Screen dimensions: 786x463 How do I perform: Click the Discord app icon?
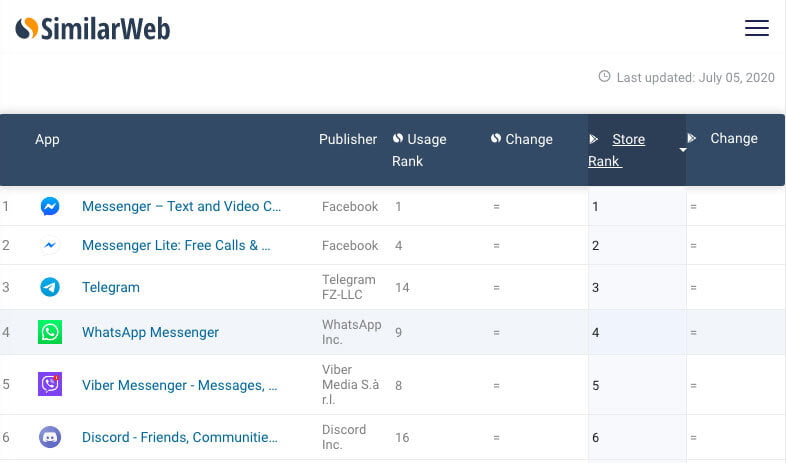click(50, 437)
